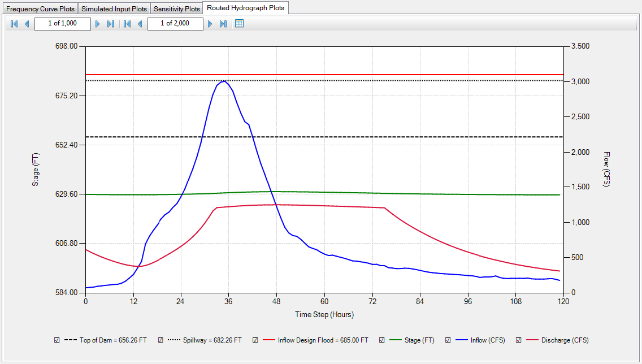642x364 pixels.
Task: Disable the Inflow Design Flood line
Action: tap(255, 340)
